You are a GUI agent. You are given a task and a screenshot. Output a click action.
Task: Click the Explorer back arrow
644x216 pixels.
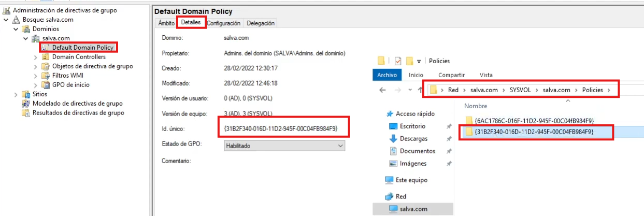coord(382,90)
